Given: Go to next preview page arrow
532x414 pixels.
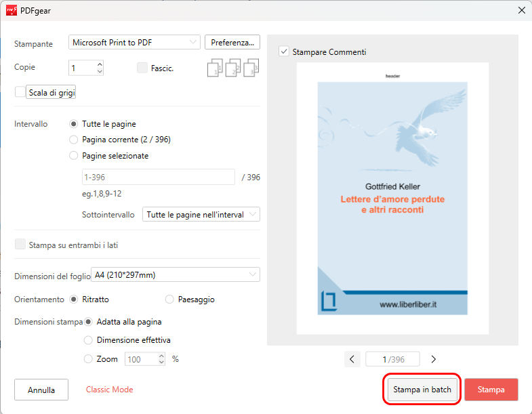Looking at the screenshot, I should [434, 359].
